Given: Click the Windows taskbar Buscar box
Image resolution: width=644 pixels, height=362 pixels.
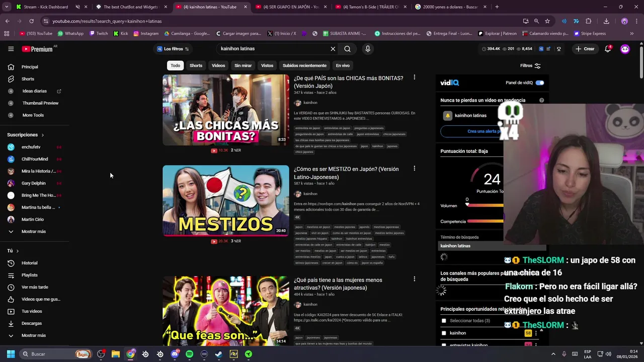Looking at the screenshot, I should tap(56, 354).
